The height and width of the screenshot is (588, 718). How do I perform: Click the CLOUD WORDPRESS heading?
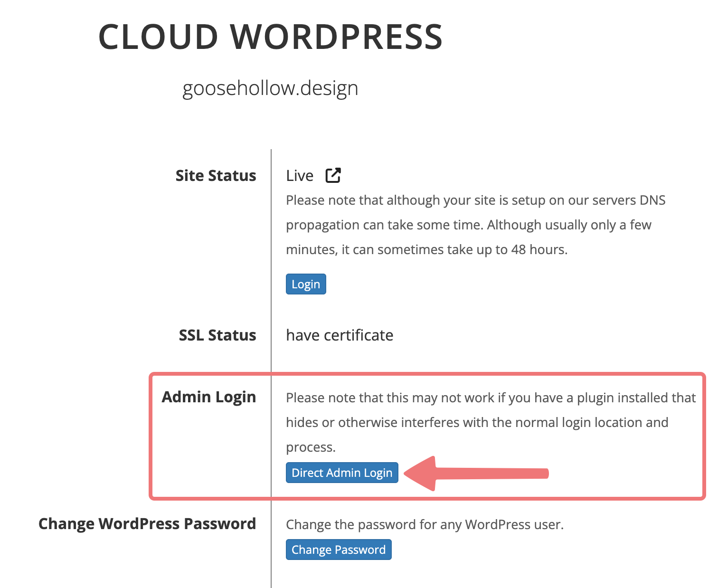coord(271,37)
